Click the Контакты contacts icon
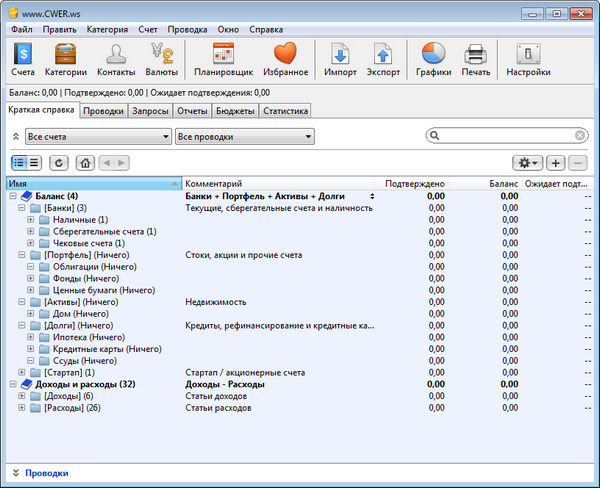 point(116,58)
